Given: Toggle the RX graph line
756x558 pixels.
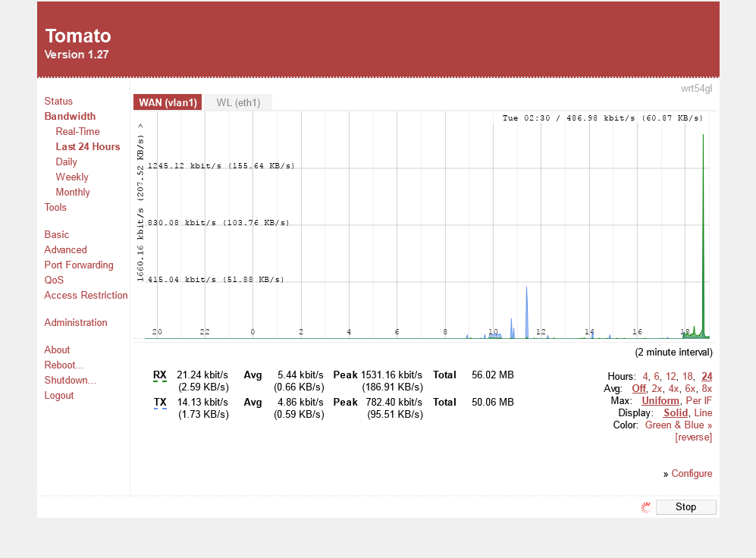Looking at the screenshot, I should coord(160,375).
